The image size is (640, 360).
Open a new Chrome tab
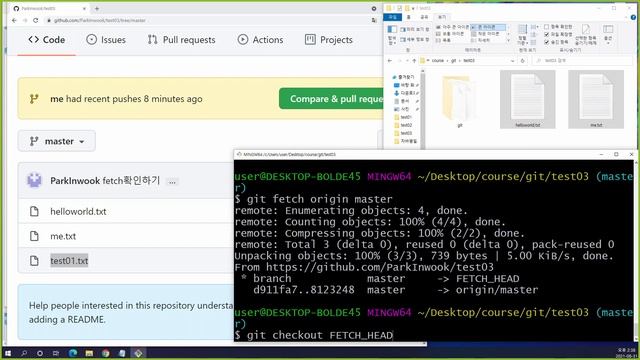tap(97, 8)
